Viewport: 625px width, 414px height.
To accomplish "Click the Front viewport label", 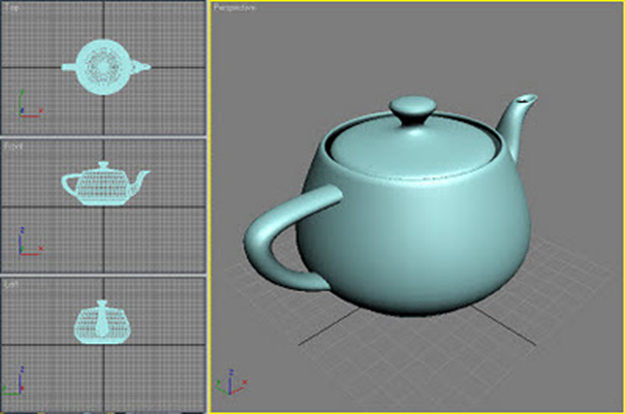I will (x=13, y=145).
